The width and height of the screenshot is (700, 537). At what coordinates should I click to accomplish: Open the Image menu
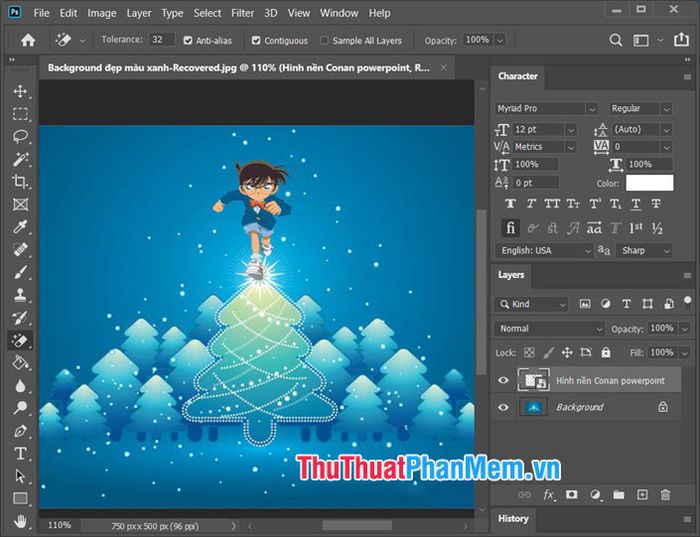click(102, 13)
